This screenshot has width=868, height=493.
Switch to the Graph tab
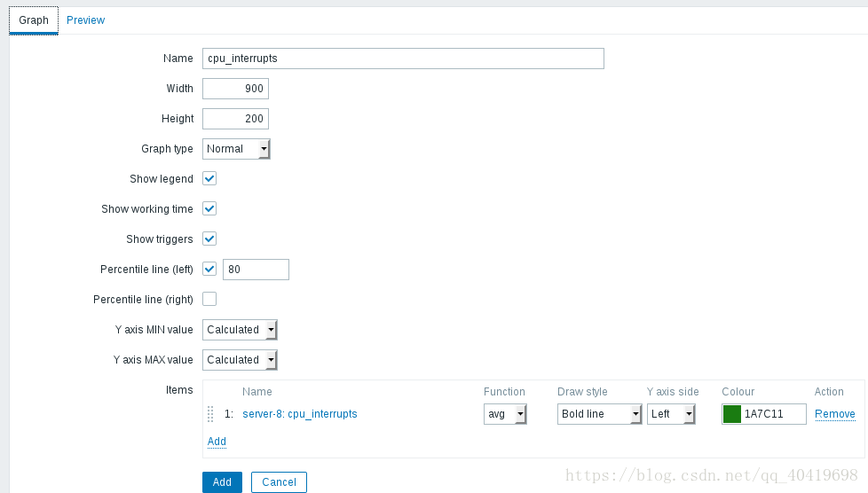(34, 20)
